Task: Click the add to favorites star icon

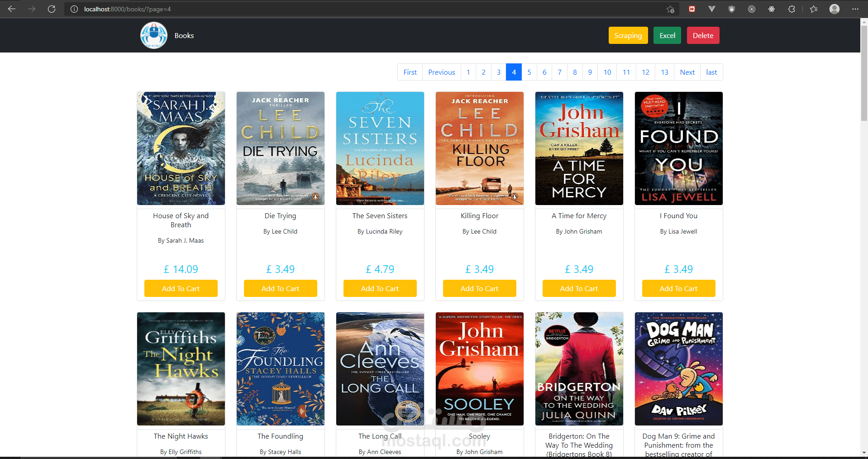Action: pyautogui.click(x=670, y=9)
